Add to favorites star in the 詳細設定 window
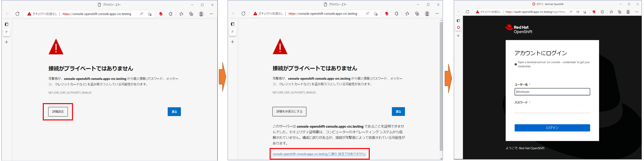Viewport: 644px width, 161px height. point(150,14)
